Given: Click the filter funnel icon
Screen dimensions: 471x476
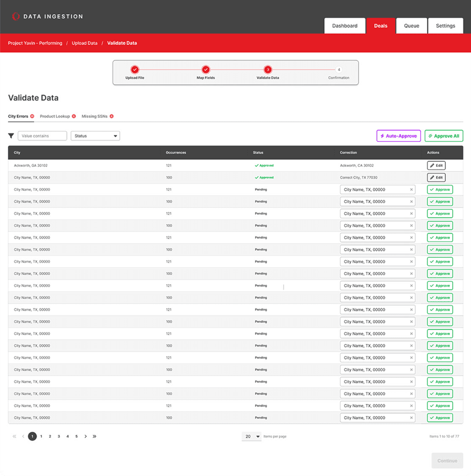Looking at the screenshot, I should pos(11,136).
